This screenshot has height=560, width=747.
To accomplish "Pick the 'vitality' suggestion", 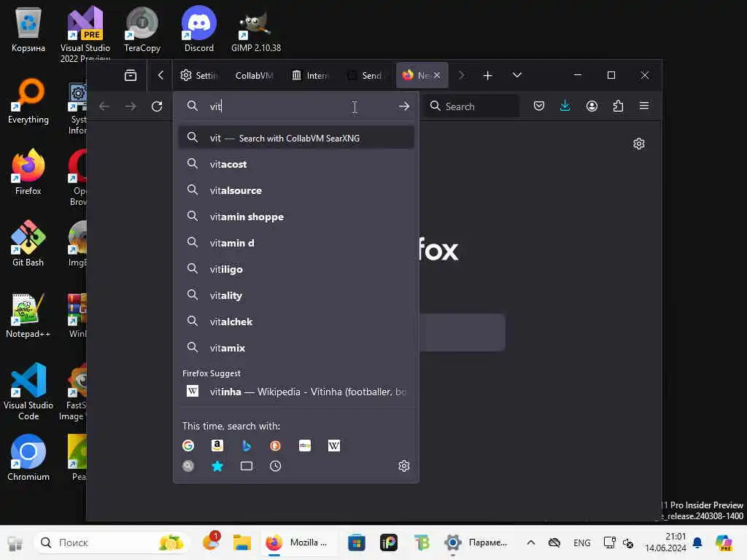I will (296, 295).
